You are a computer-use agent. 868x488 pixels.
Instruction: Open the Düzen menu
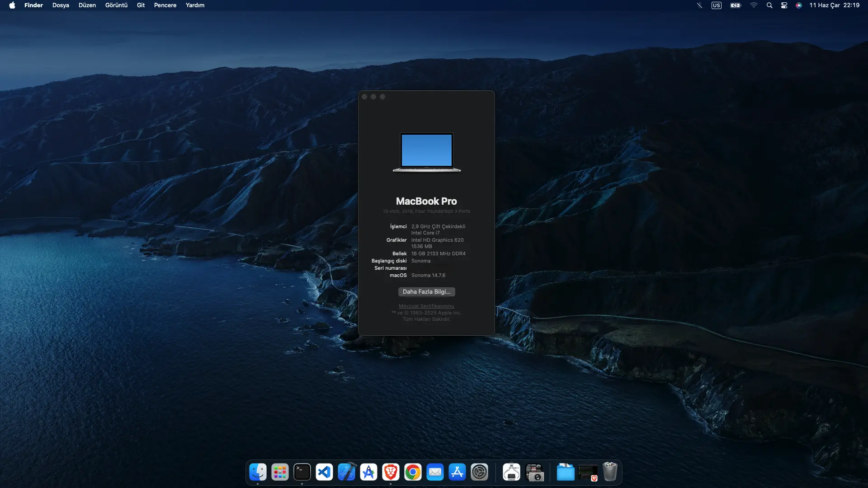(x=87, y=5)
